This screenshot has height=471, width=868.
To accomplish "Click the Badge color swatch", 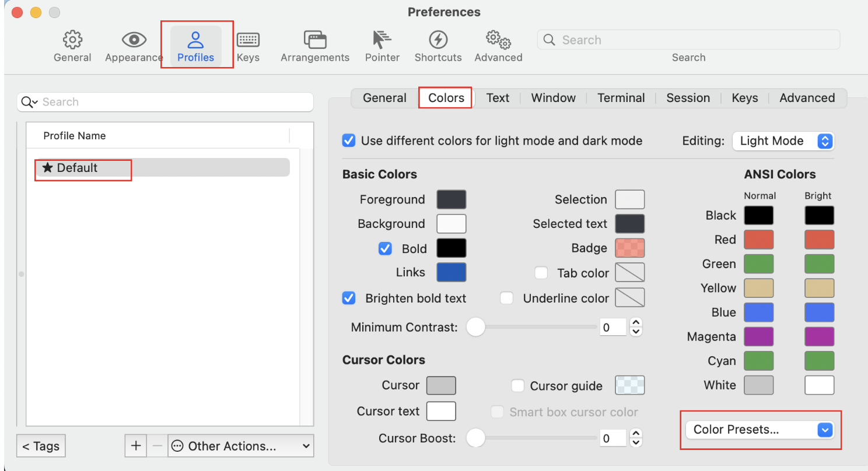I will 630,248.
